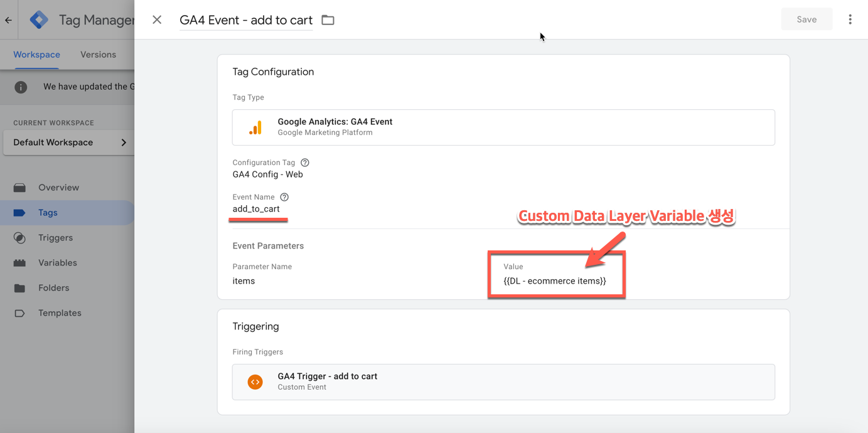Screen dimensions: 868x433
Task: Click the Tags label icon
Action: [20, 213]
